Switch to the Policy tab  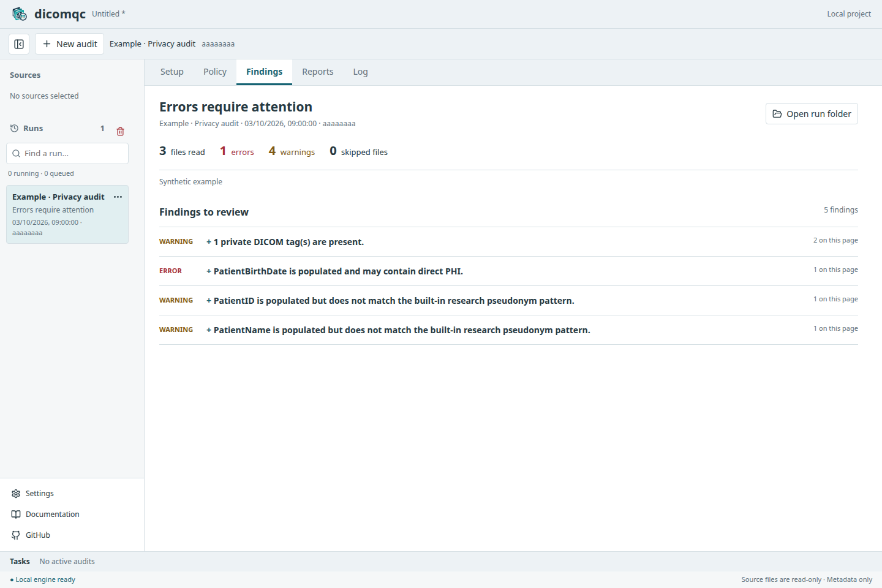[215, 72]
